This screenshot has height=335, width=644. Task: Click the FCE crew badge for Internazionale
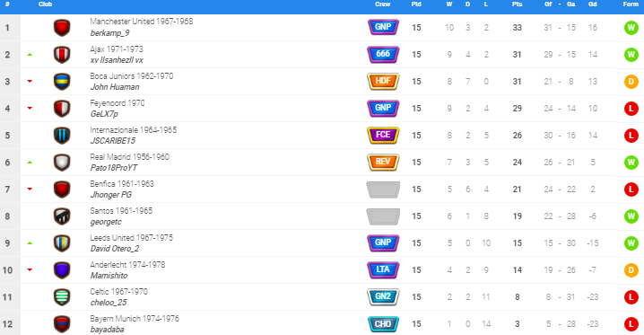point(383,136)
